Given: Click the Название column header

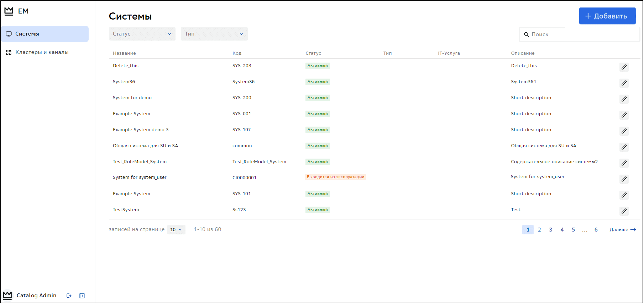Looking at the screenshot, I should tap(124, 53).
